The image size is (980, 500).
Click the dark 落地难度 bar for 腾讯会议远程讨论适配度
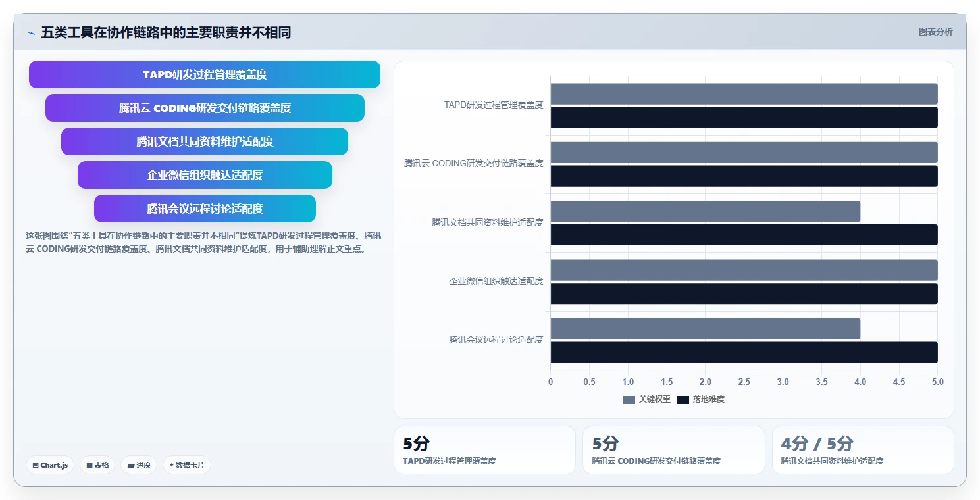(x=744, y=352)
